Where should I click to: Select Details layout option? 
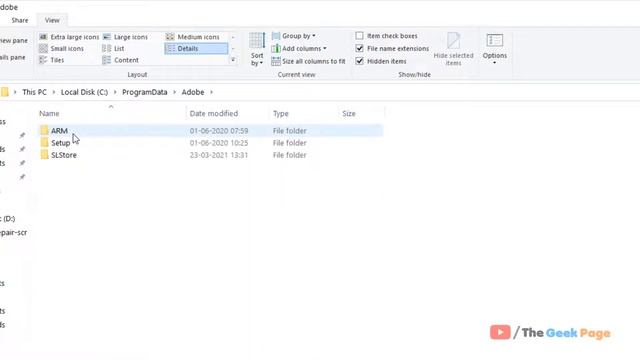[196, 48]
